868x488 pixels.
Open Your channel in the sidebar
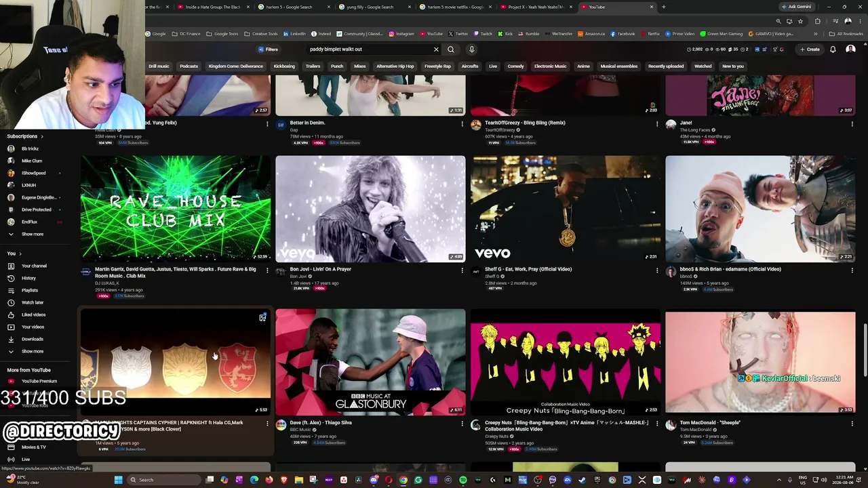(34, 266)
